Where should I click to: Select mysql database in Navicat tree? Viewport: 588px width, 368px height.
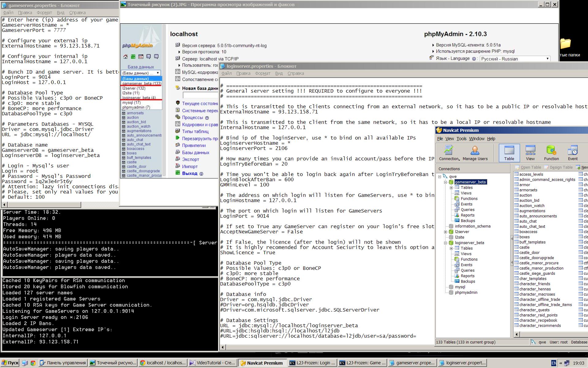click(x=460, y=287)
